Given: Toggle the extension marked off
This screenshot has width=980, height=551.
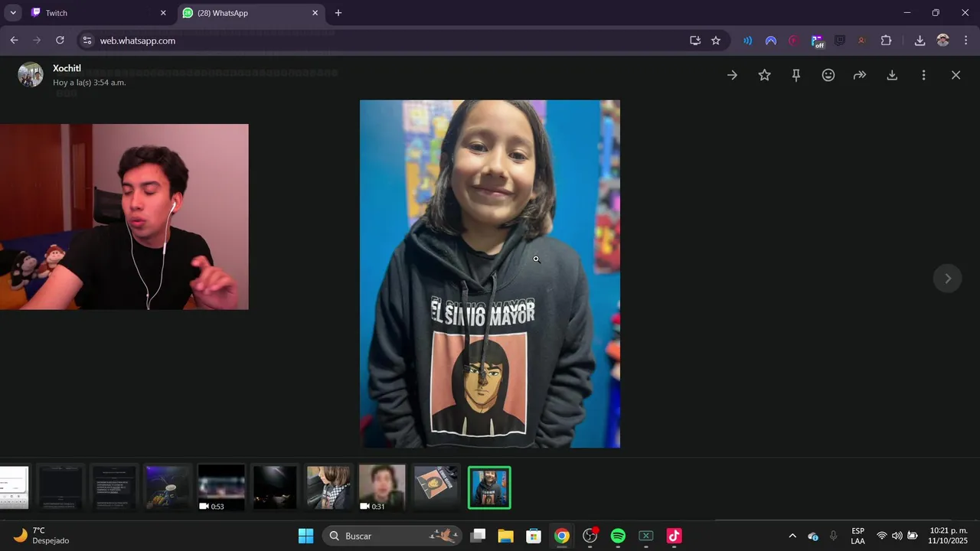Looking at the screenshot, I should pyautogui.click(x=817, y=41).
